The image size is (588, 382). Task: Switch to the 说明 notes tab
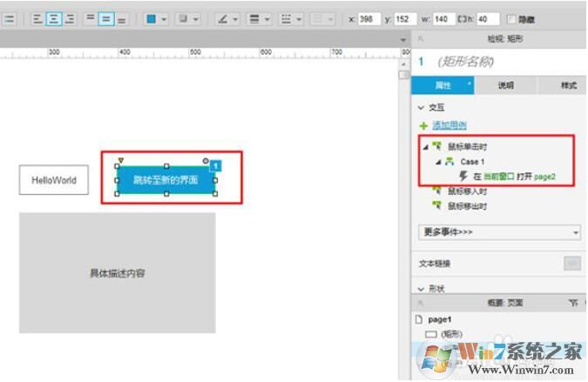(x=505, y=85)
